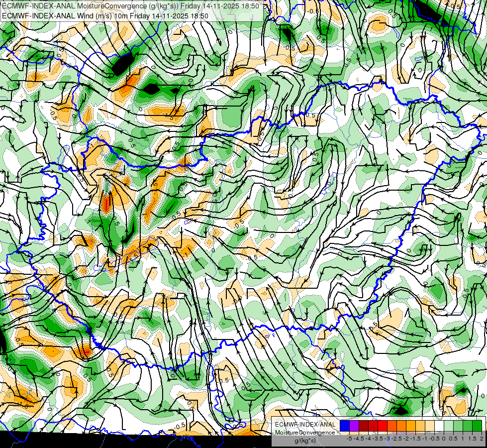Click ECMWF-INDEX-ANAL label in the legend
487x448 pixels.
coord(305,425)
